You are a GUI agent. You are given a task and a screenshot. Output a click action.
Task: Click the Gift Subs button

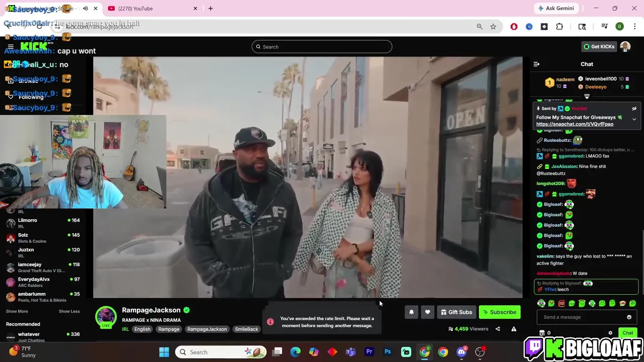pyautogui.click(x=456, y=312)
